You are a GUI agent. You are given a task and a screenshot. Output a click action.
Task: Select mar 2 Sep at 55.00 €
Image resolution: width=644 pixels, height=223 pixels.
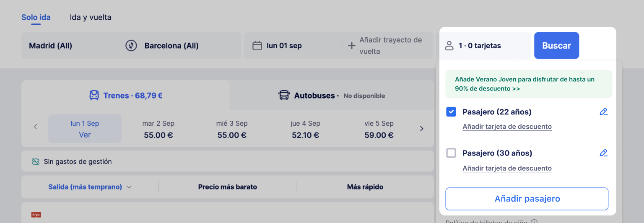[x=158, y=129]
